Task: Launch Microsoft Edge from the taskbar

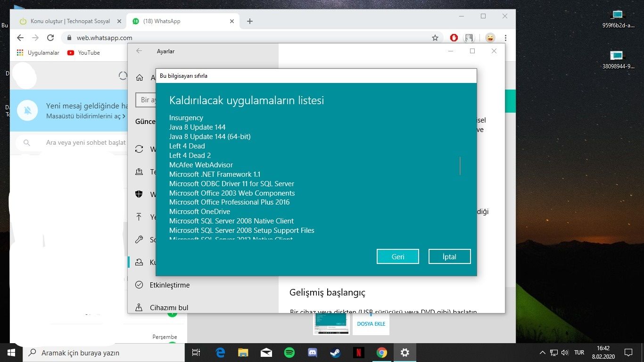Action: point(220,353)
